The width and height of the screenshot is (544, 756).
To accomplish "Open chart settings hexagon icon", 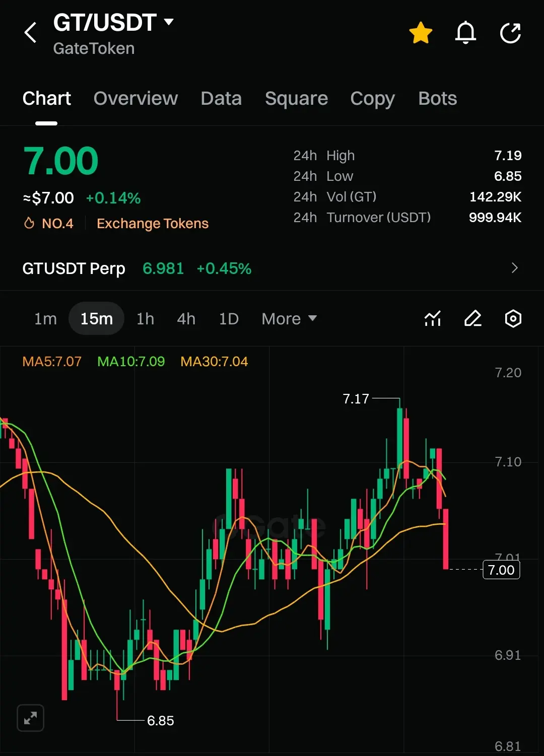I will click(x=513, y=318).
